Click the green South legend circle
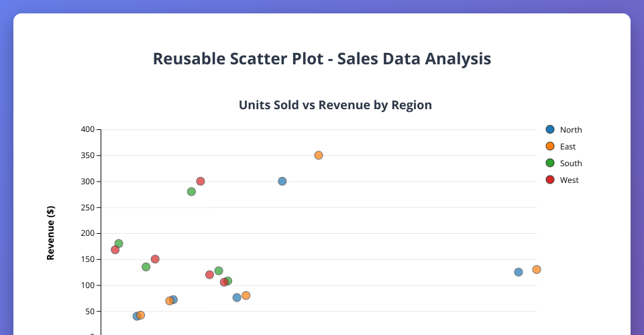644x335 pixels. [x=550, y=163]
